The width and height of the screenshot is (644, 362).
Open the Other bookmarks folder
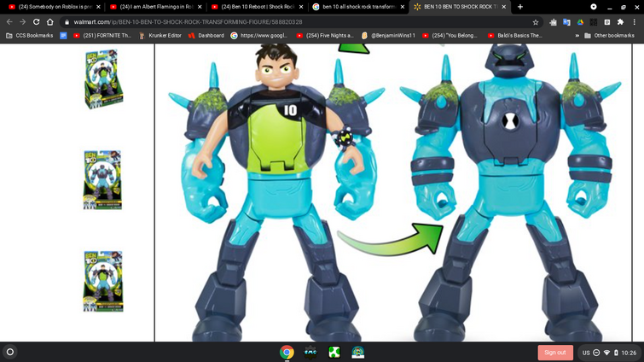(x=610, y=36)
